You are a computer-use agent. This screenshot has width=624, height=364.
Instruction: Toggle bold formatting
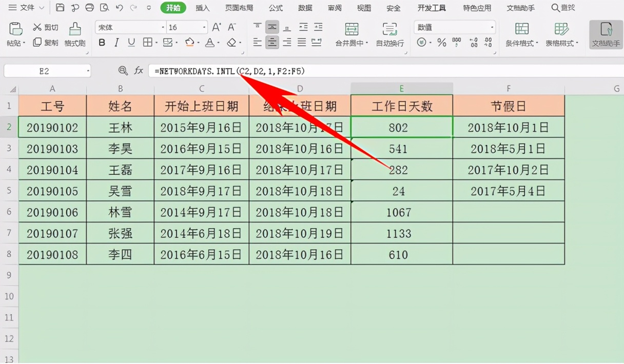[x=102, y=43]
